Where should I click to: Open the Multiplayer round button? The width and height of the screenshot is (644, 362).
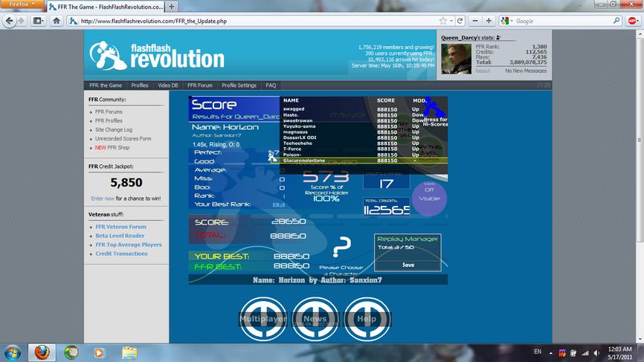[x=263, y=319]
